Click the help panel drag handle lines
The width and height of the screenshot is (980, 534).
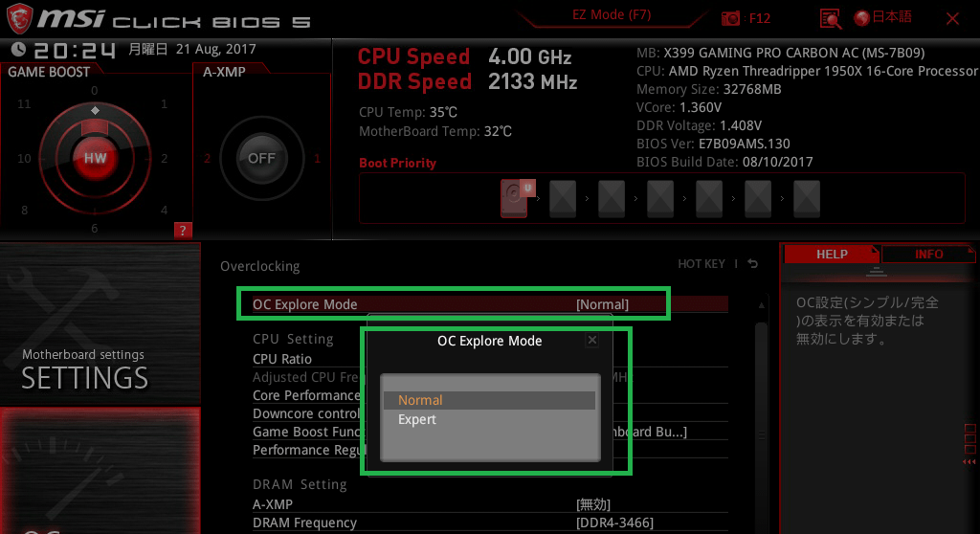pyautogui.click(x=877, y=272)
